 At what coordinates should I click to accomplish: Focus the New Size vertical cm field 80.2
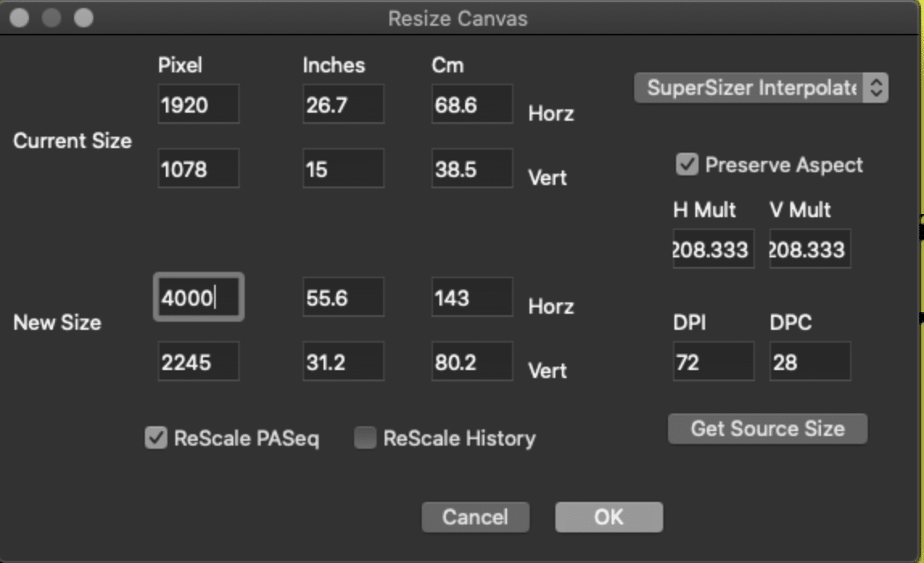pyautogui.click(x=472, y=362)
